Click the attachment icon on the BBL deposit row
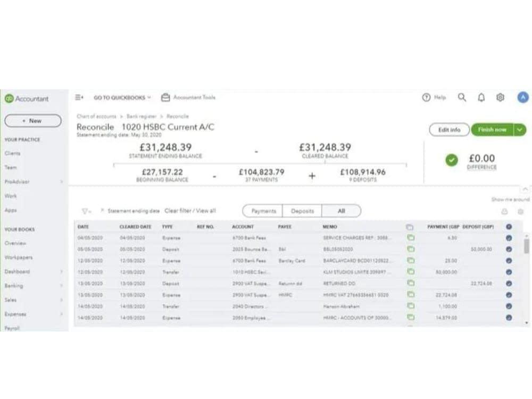Viewport: 532px width, 399px height. 411,250
